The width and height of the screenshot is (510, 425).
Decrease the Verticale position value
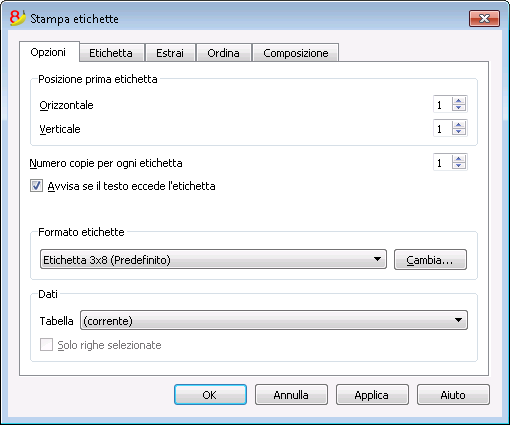459,132
